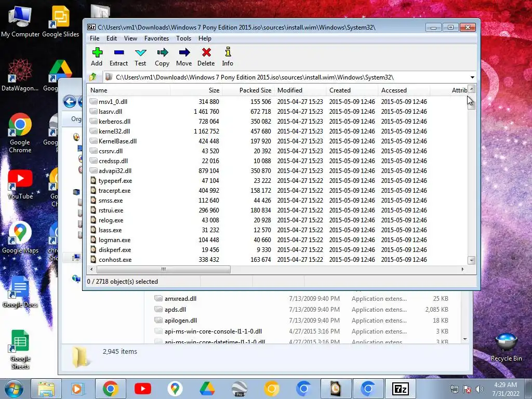Select the lsasrv.dll row
Screen dimensions: 532x399
coord(277,111)
